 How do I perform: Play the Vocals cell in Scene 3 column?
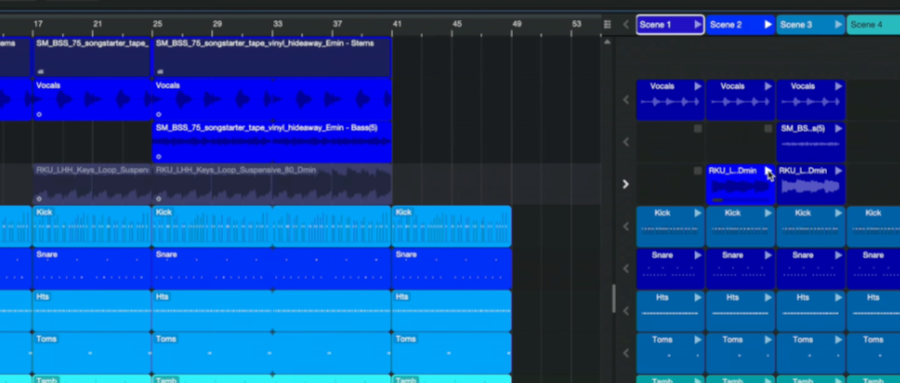click(x=838, y=87)
